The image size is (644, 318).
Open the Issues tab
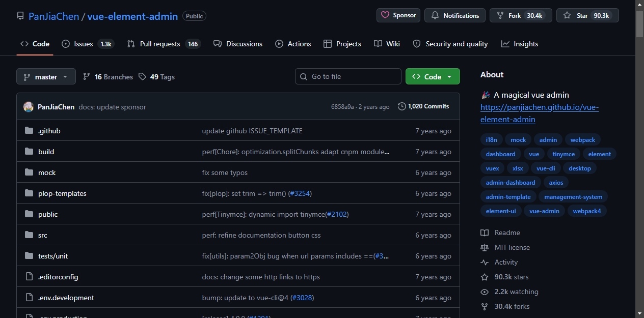(88, 44)
